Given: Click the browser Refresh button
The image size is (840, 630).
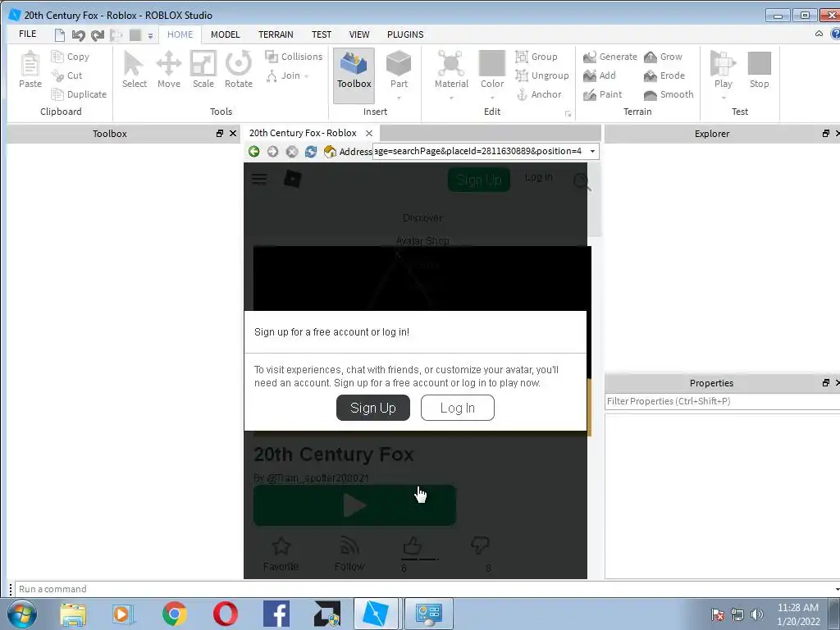Looking at the screenshot, I should [311, 152].
